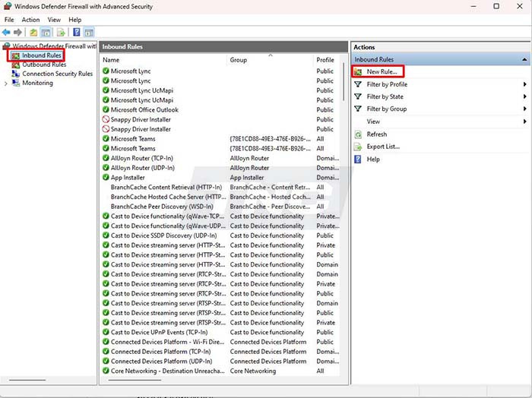The width and height of the screenshot is (532, 398).
Task: Click Filter by Profile action
Action: 387,84
